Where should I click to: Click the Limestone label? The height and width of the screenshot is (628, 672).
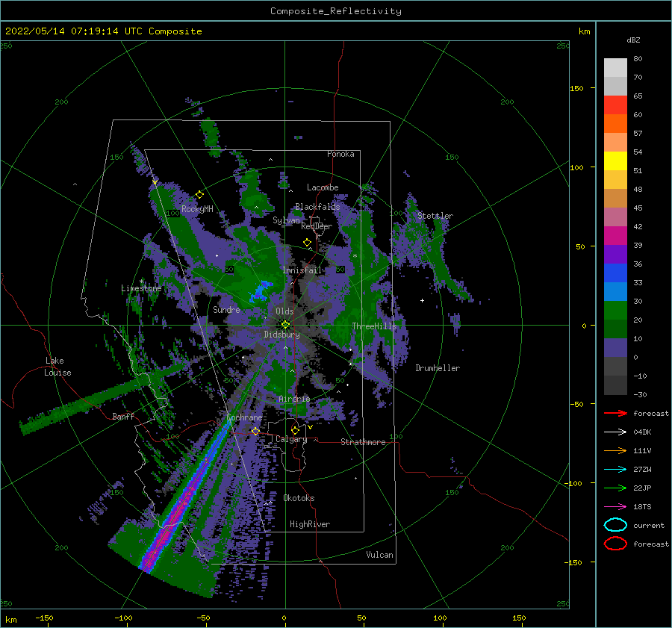pyautogui.click(x=141, y=288)
